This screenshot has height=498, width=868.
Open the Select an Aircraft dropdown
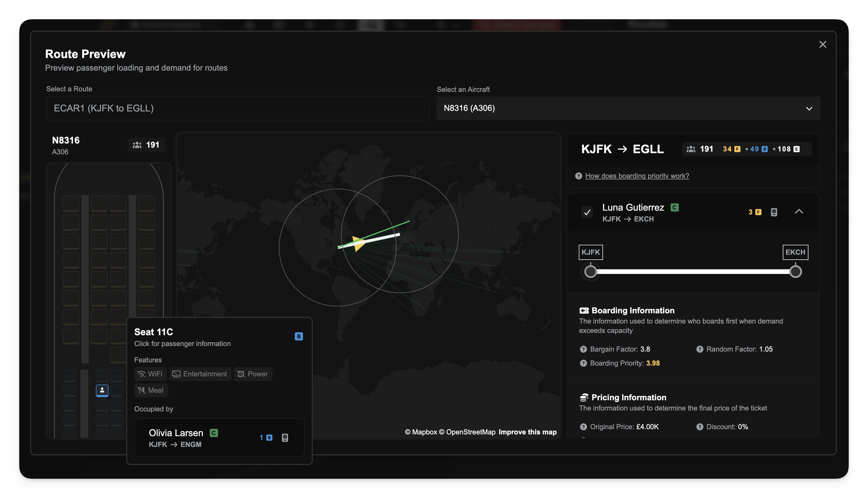(x=628, y=108)
